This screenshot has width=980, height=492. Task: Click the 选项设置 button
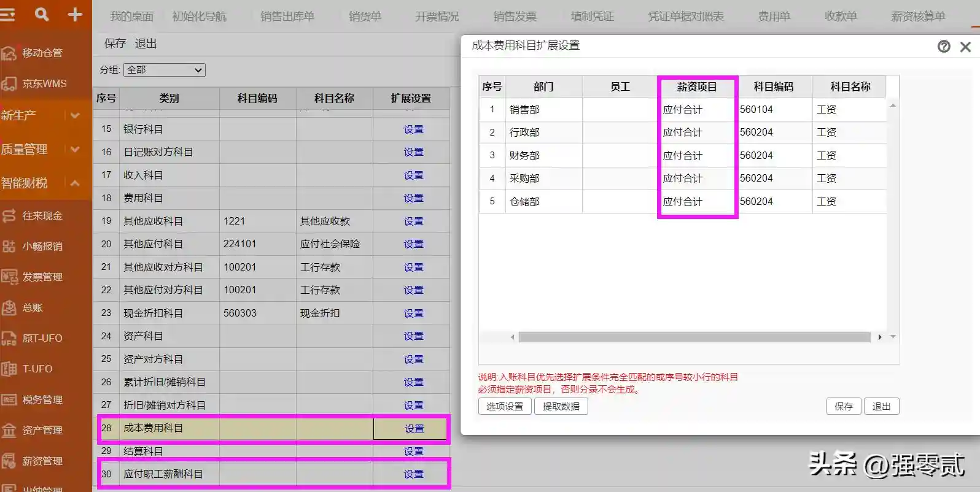click(x=505, y=406)
